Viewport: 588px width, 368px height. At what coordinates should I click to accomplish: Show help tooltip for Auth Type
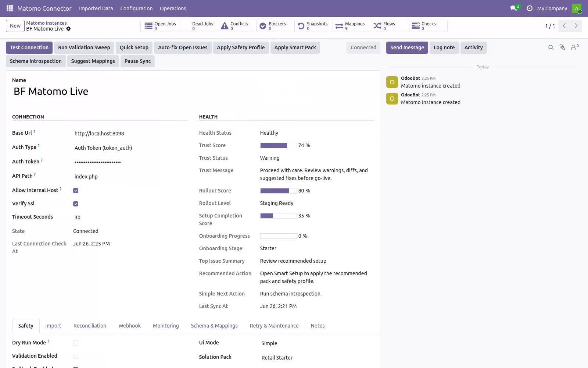(39, 145)
